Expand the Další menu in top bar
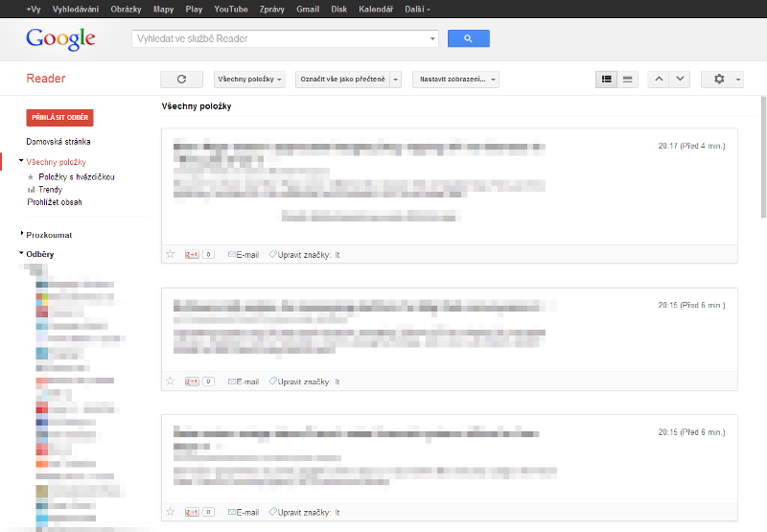 click(x=417, y=10)
